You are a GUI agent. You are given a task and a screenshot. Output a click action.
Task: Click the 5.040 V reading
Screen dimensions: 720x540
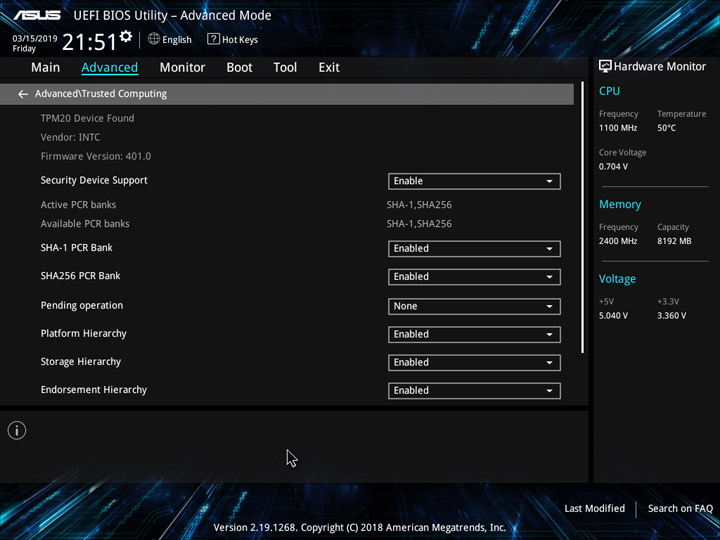click(613, 315)
